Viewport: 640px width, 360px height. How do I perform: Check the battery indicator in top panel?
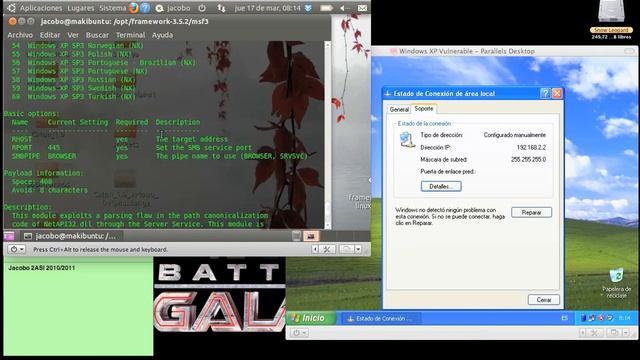[326, 8]
